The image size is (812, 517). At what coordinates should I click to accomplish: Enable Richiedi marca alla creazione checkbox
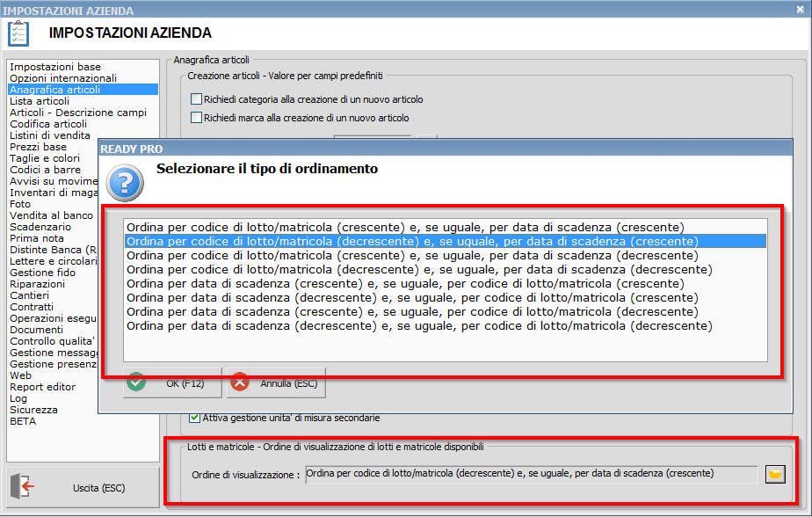click(196, 118)
